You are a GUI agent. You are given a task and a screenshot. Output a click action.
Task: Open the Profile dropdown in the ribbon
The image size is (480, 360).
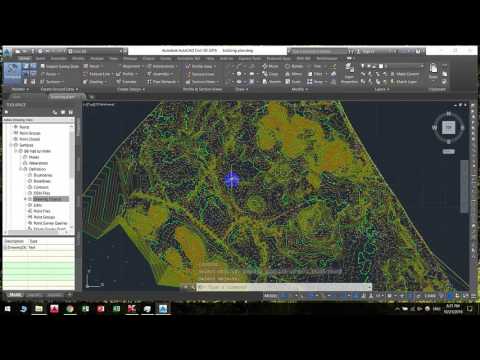(127, 74)
